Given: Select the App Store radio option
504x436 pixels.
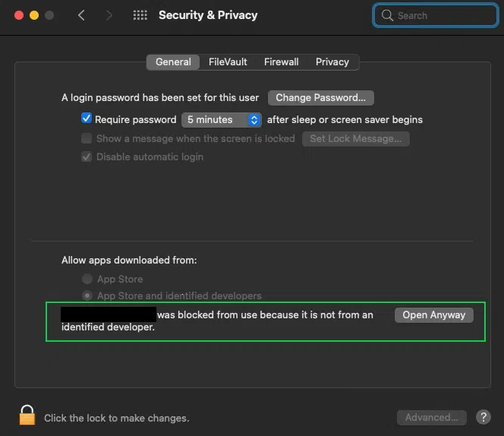Looking at the screenshot, I should tap(88, 279).
